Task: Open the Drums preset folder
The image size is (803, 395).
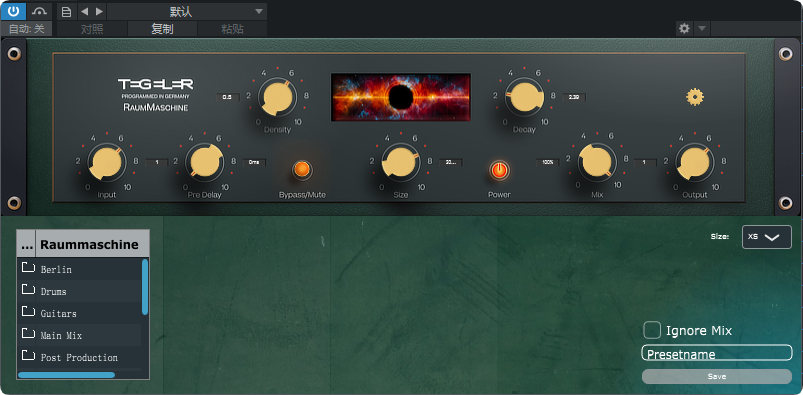Action: coord(79,291)
